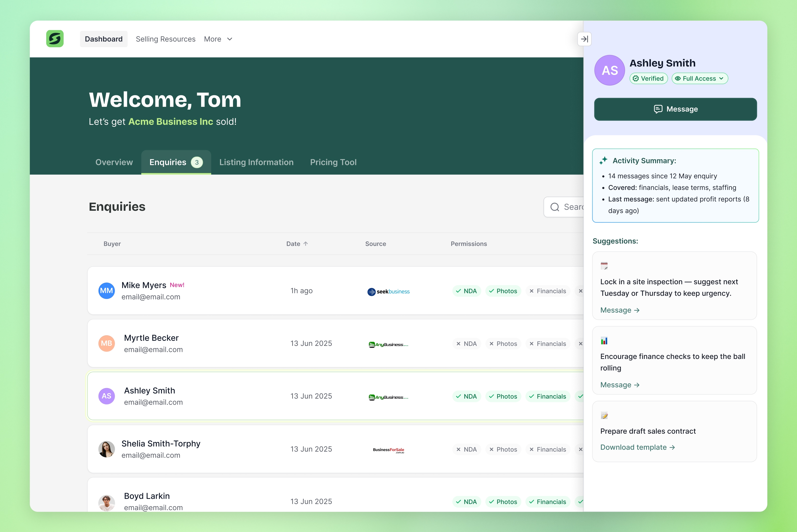
Task: Click the Download template link
Action: pyautogui.click(x=637, y=447)
